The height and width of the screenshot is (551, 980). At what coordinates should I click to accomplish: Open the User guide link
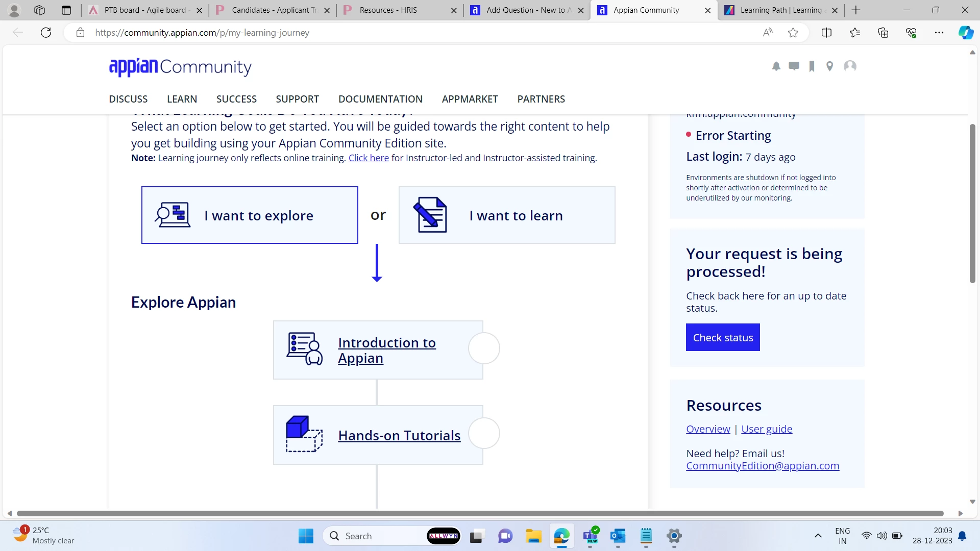[767, 429]
